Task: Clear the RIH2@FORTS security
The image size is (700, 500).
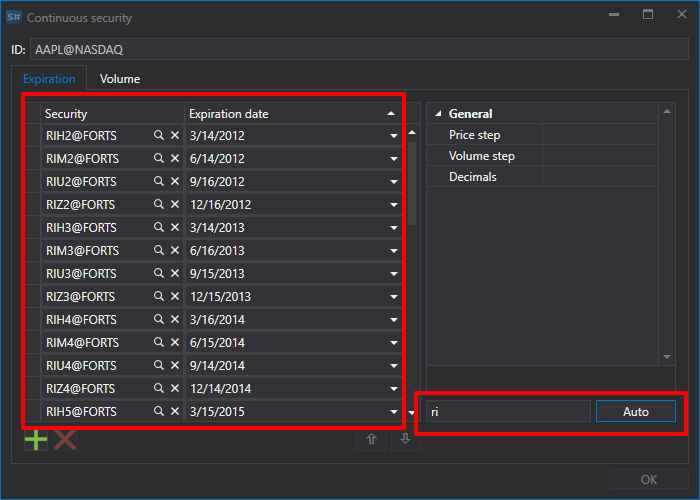Action: pyautogui.click(x=175, y=135)
